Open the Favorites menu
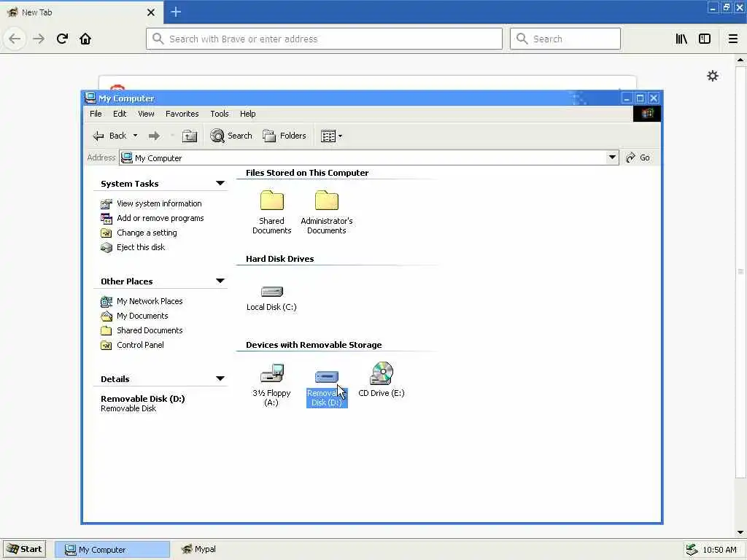The height and width of the screenshot is (560, 747). (x=182, y=114)
